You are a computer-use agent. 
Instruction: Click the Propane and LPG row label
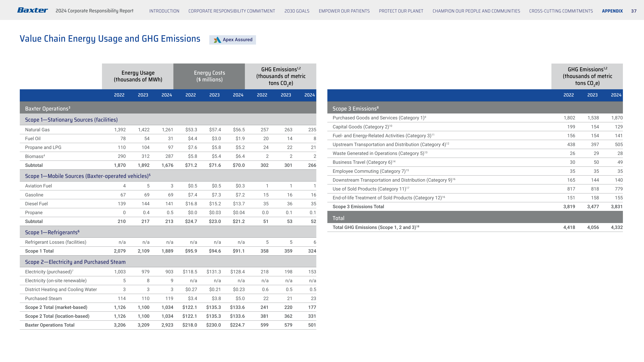click(43, 147)
